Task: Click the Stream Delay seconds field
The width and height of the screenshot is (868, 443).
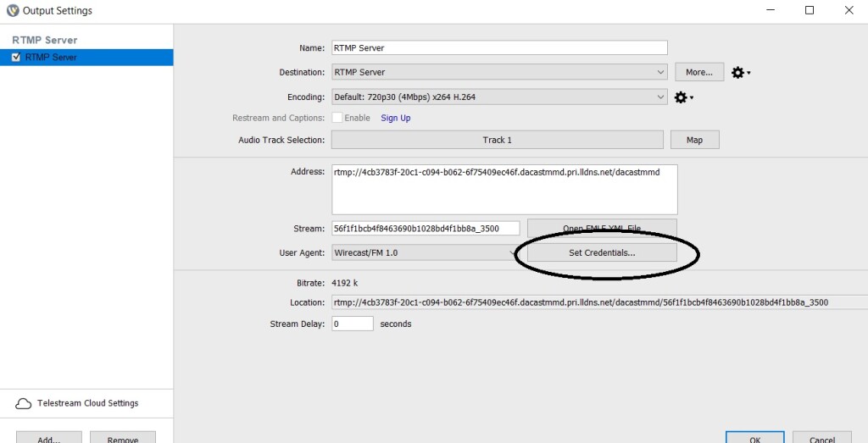Action: [x=353, y=324]
